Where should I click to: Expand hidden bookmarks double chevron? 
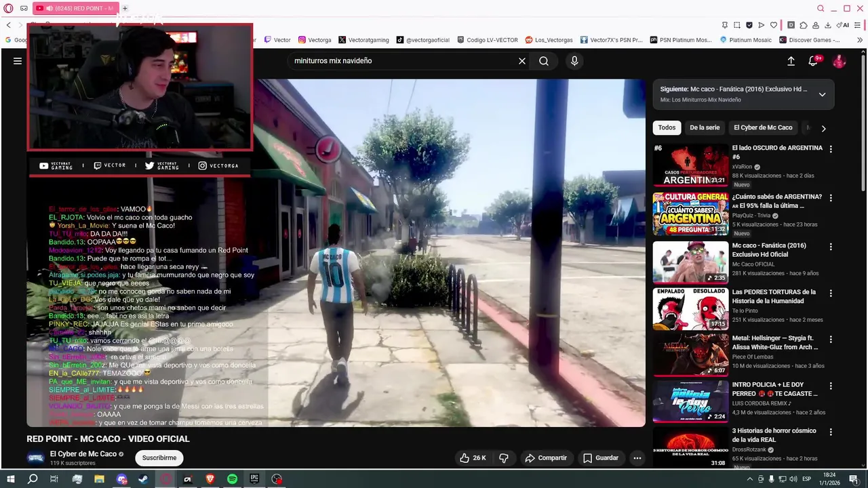coord(860,40)
